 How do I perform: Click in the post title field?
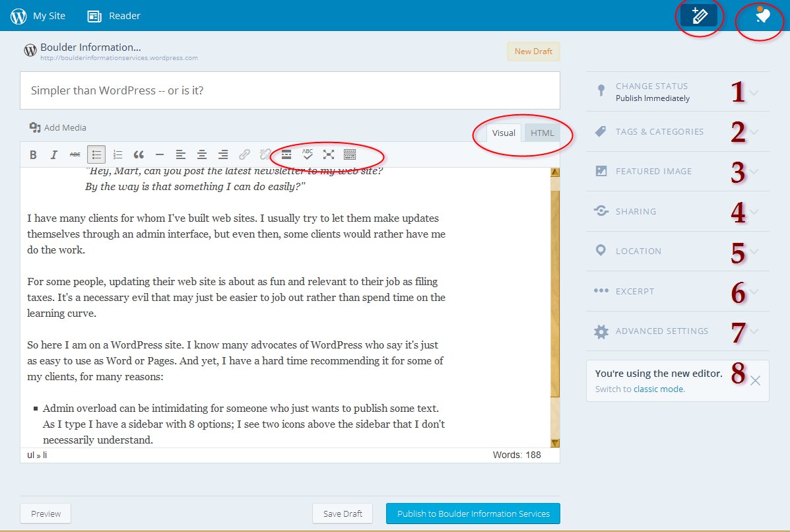[290, 90]
